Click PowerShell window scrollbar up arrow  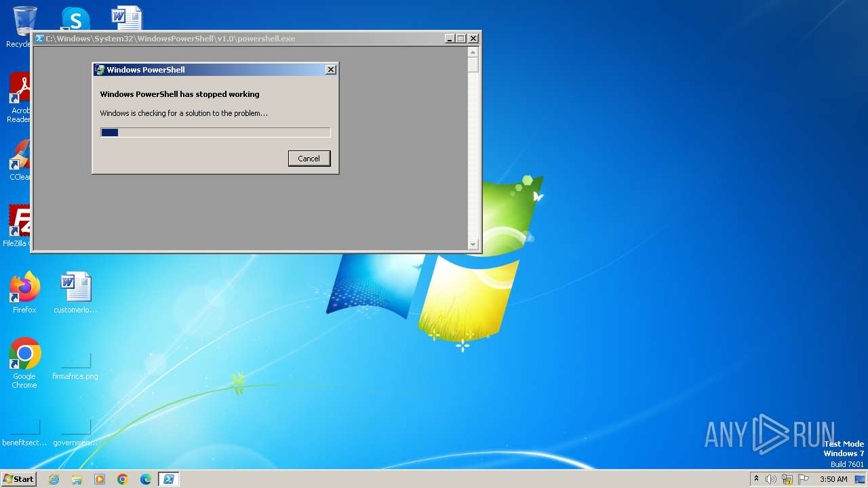(473, 52)
